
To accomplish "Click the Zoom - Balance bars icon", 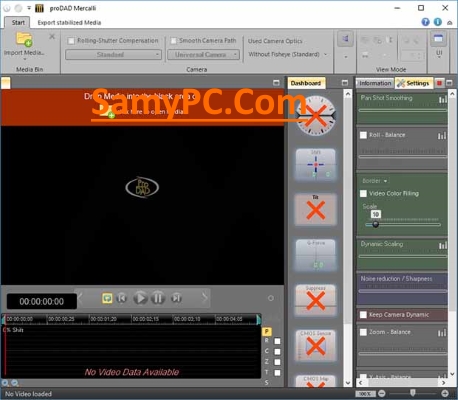I will click(442, 333).
